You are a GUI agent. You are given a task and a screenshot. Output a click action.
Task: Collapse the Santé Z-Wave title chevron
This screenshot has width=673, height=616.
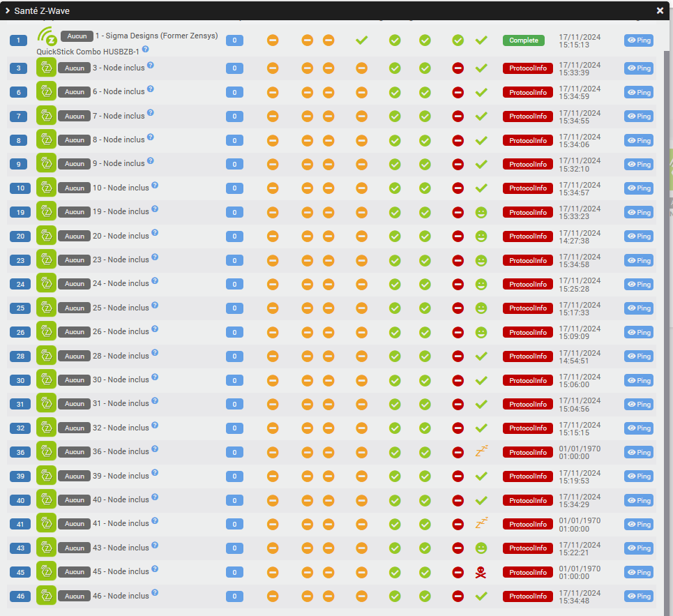point(8,11)
